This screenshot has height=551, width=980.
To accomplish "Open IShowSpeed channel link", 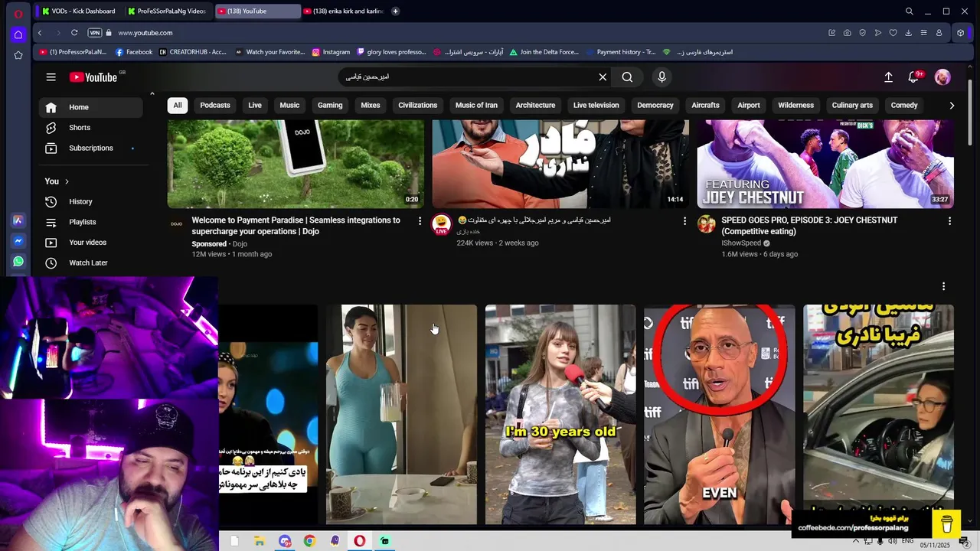I will (740, 243).
